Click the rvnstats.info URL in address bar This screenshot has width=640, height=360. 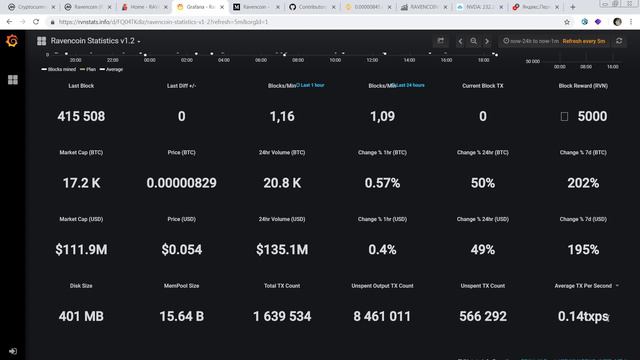click(163, 22)
